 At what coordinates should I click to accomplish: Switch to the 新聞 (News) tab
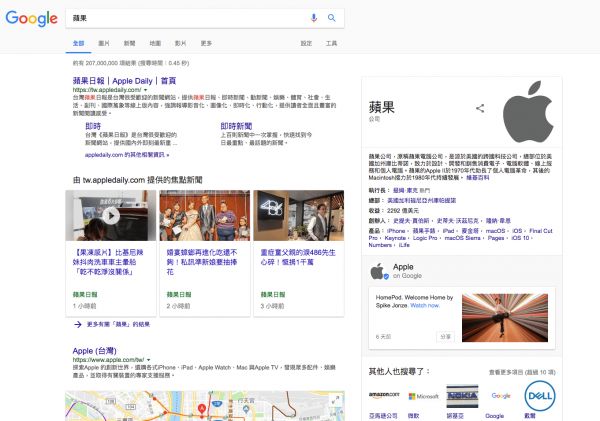129,43
